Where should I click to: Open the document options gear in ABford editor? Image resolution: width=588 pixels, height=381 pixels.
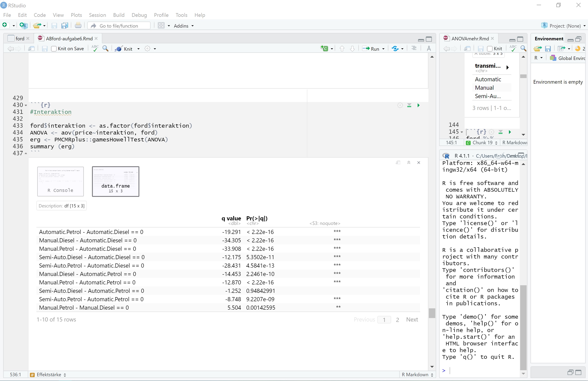pyautogui.click(x=148, y=49)
